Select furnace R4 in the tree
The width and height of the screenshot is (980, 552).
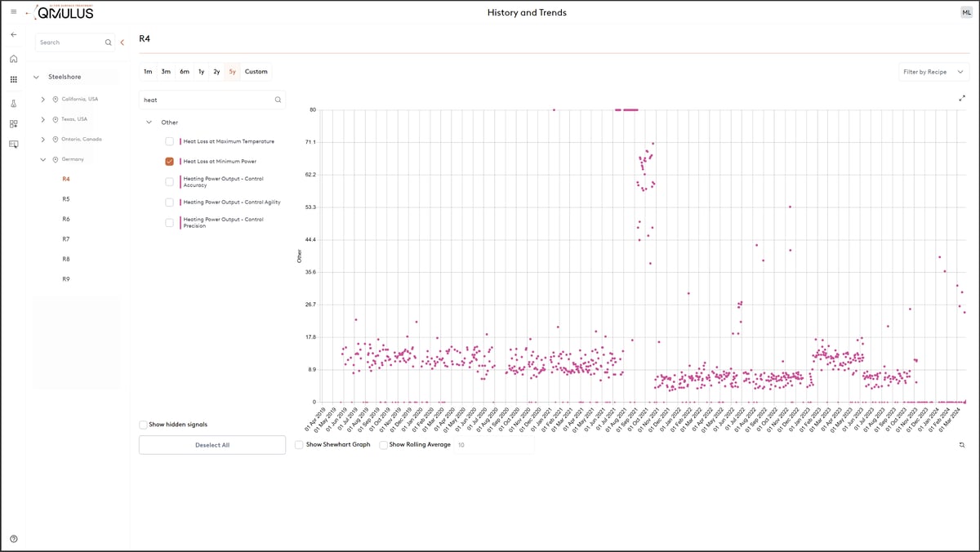pyautogui.click(x=66, y=179)
